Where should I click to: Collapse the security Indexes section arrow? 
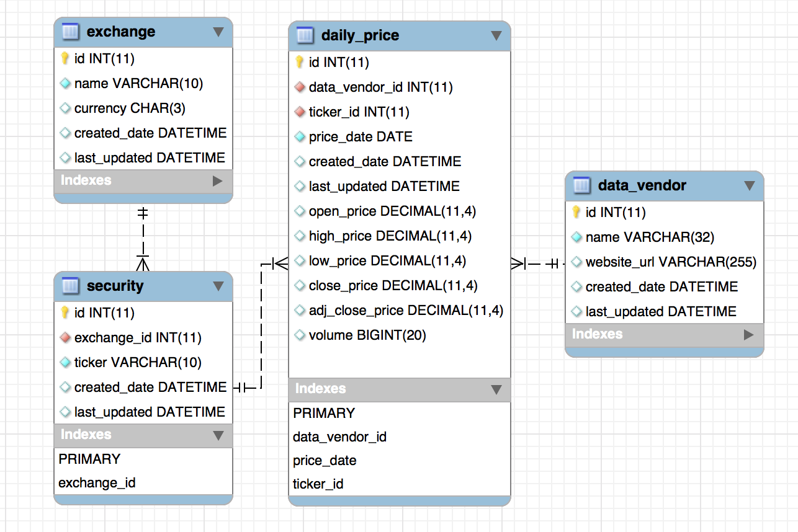[218, 435]
